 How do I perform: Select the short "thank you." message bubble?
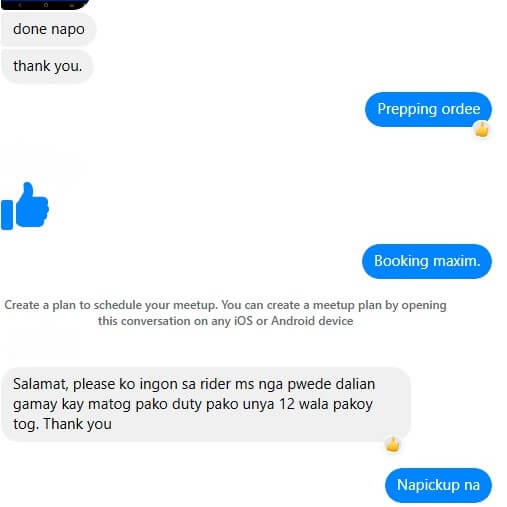[47, 66]
